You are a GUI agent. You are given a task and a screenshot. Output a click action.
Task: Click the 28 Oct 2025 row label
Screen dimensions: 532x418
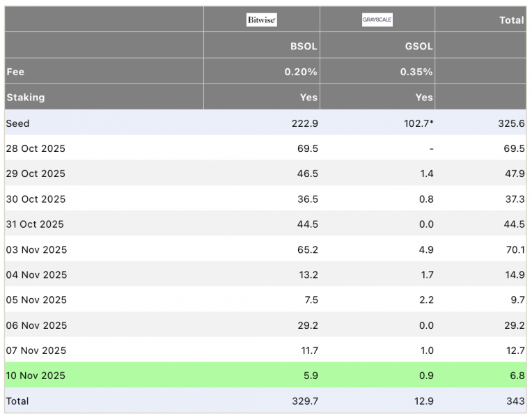tap(36, 148)
